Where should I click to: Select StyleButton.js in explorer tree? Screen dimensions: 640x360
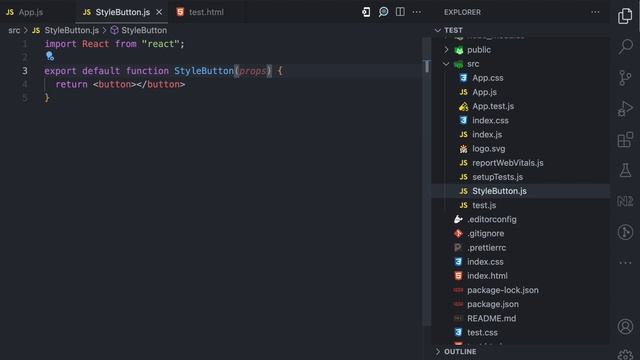point(499,191)
